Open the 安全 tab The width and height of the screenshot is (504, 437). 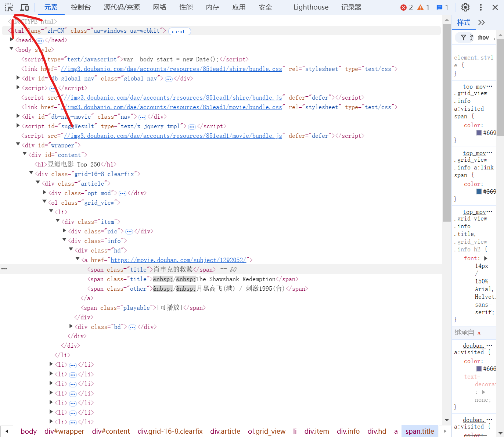point(266,7)
